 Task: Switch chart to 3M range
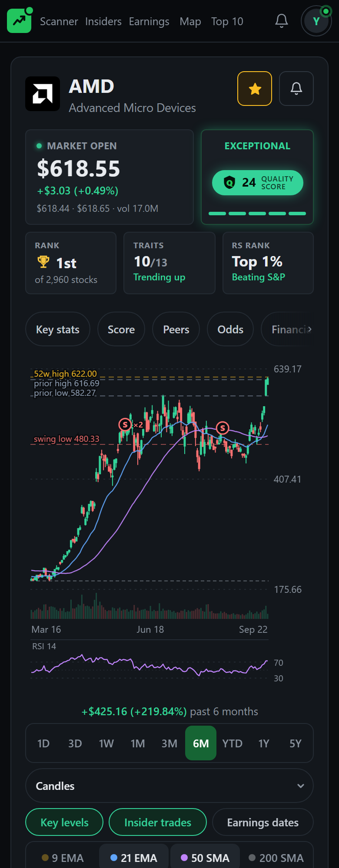[169, 743]
